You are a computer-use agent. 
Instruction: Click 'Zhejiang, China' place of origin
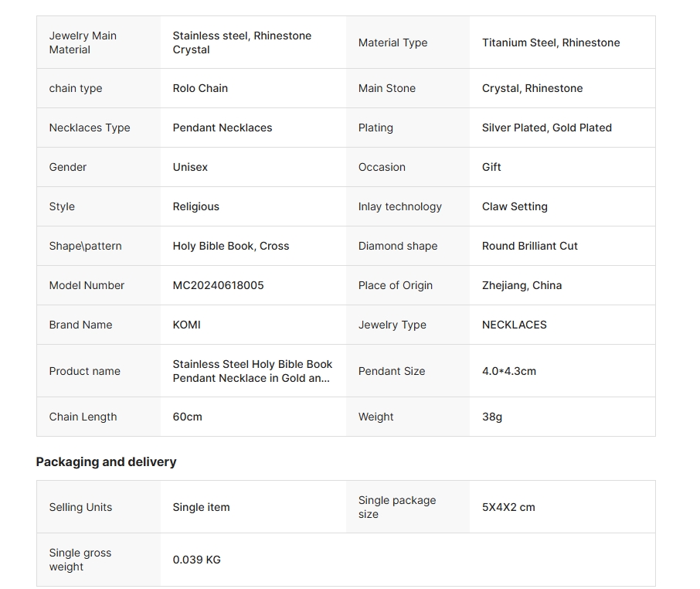[x=522, y=285]
